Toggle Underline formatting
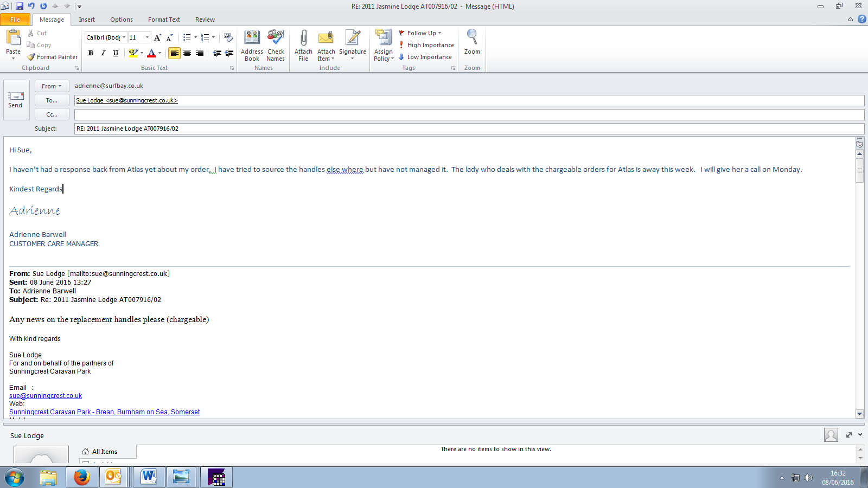Image resolution: width=868 pixels, height=488 pixels. tap(116, 53)
